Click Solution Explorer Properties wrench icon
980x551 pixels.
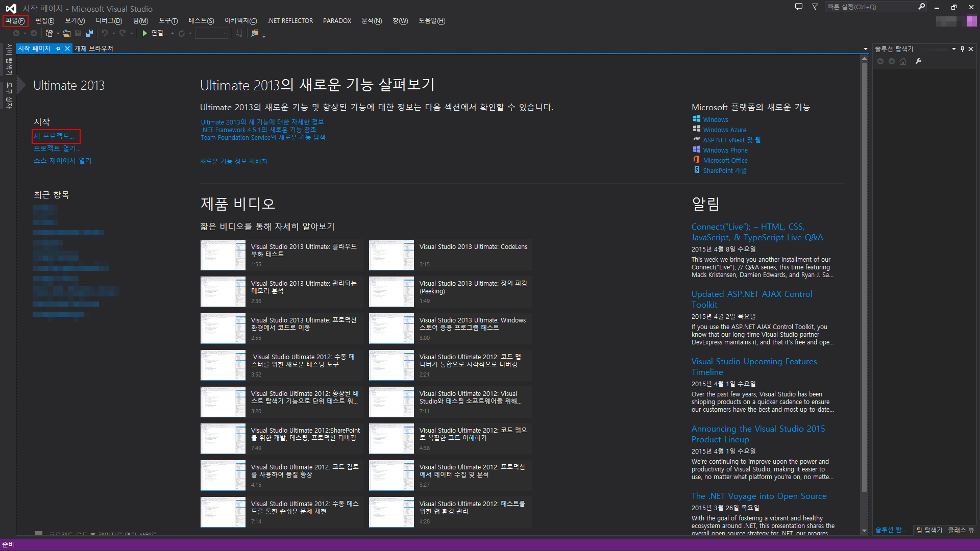(x=919, y=61)
